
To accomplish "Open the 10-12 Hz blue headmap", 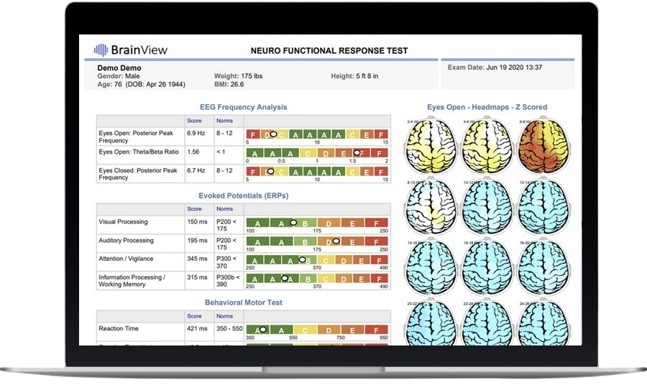I will tap(487, 207).
